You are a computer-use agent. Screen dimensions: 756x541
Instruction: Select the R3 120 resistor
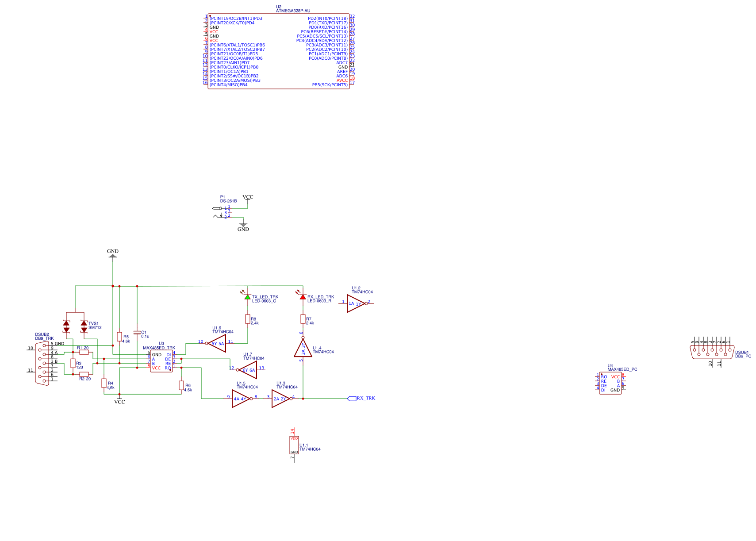(73, 364)
